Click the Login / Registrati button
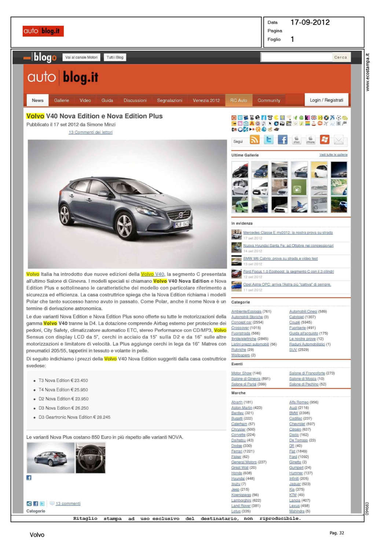 (x=326, y=100)
